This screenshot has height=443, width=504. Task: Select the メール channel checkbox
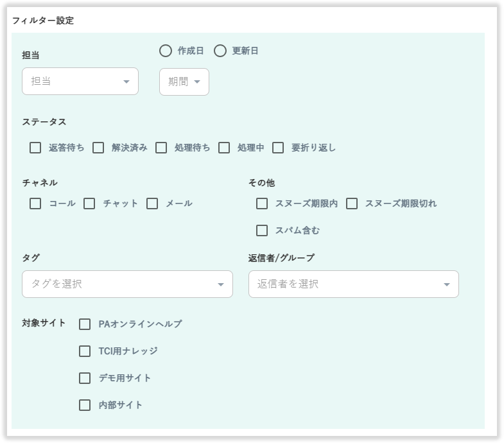152,204
